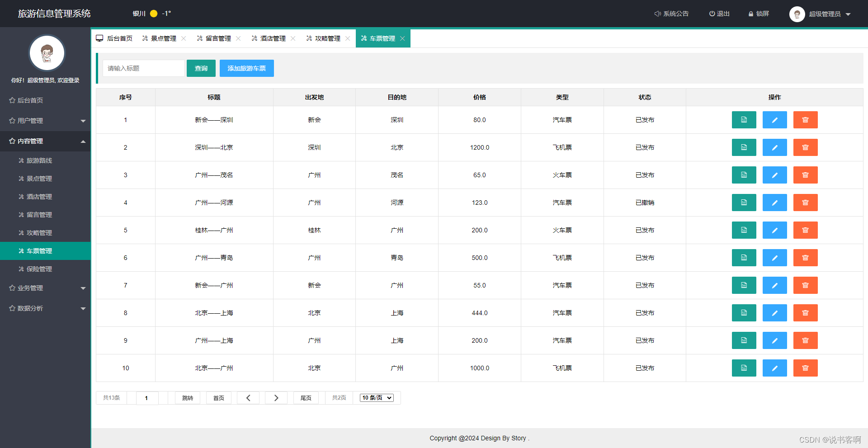
Task: Delete the 桂林——广州 ticket
Action: tap(805, 230)
